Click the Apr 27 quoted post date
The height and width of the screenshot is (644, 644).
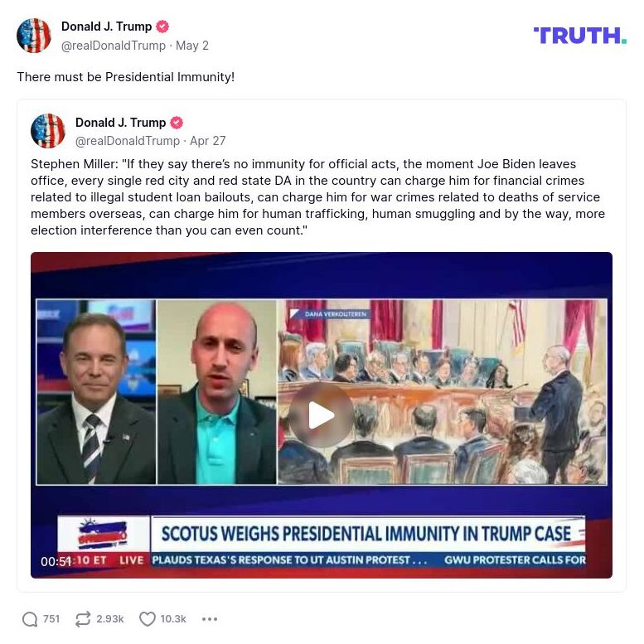click(x=208, y=141)
